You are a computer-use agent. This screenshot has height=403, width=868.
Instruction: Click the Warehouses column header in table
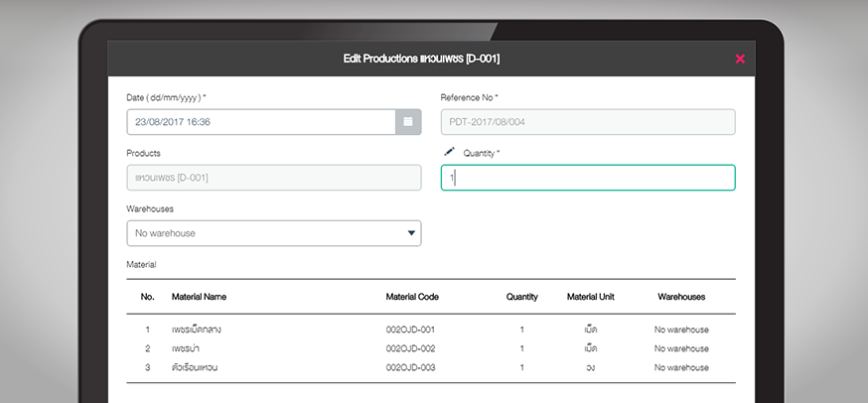pos(681,297)
